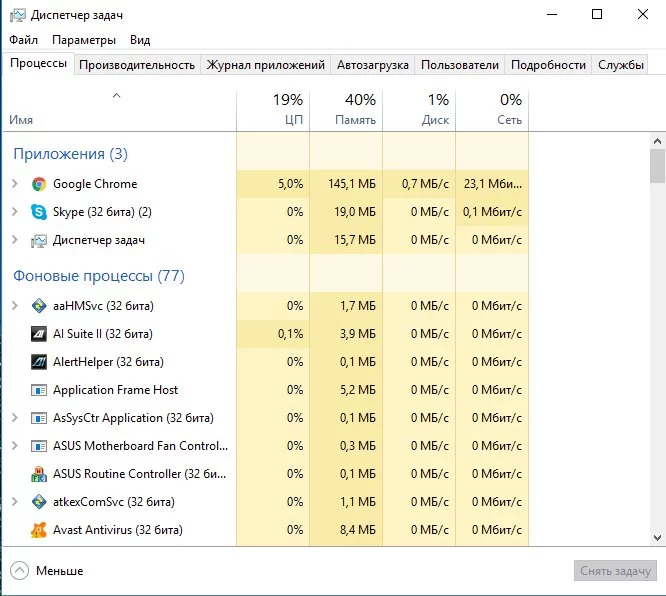Sort processes by the Память column
The height and width of the screenshot is (596, 666).
[346, 110]
